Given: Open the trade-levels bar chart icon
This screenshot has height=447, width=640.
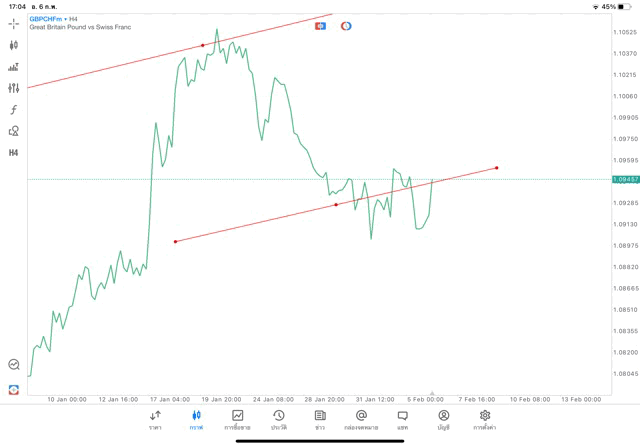Looking at the screenshot, I should (x=14, y=67).
